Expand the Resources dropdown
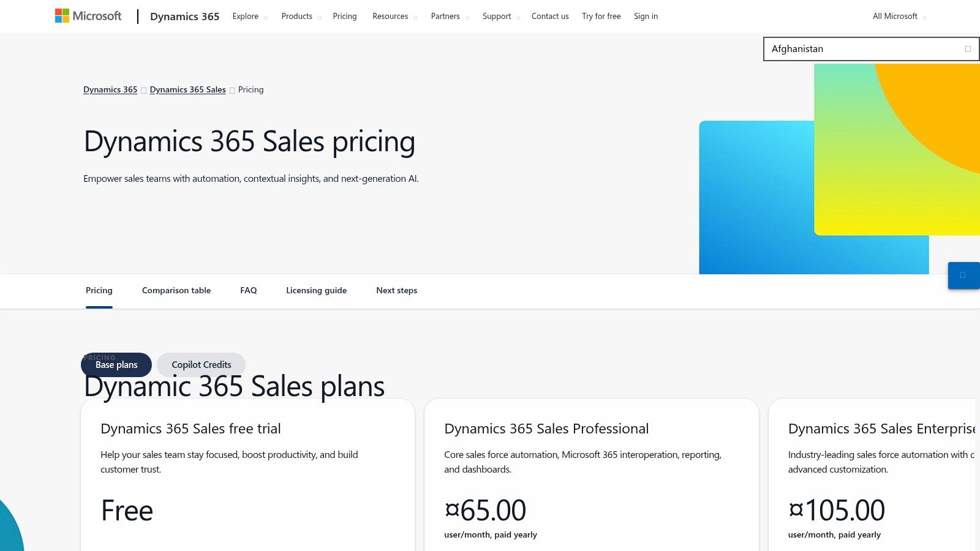This screenshot has width=980, height=551. pyautogui.click(x=393, y=16)
